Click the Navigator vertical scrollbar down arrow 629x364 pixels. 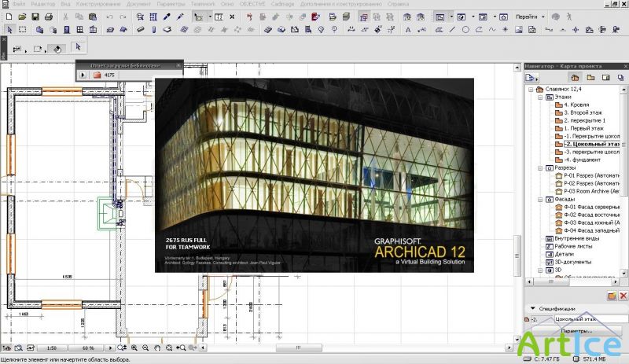coord(623,274)
